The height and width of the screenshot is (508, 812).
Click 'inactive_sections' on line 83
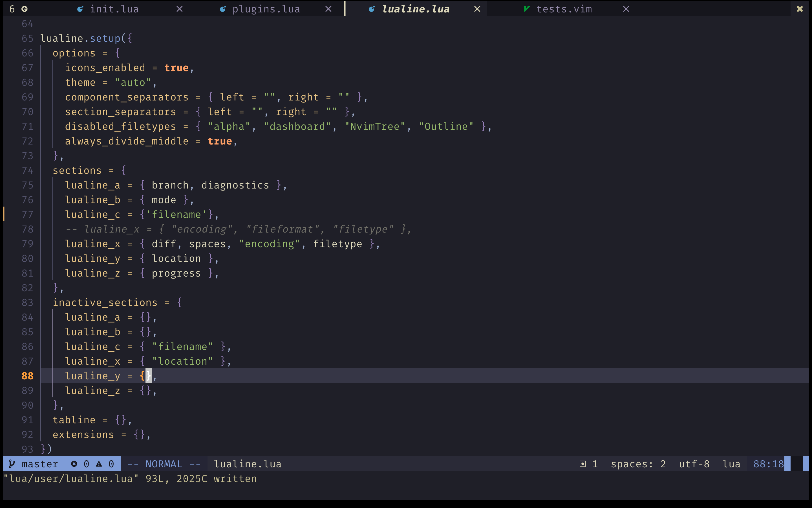coord(105,302)
